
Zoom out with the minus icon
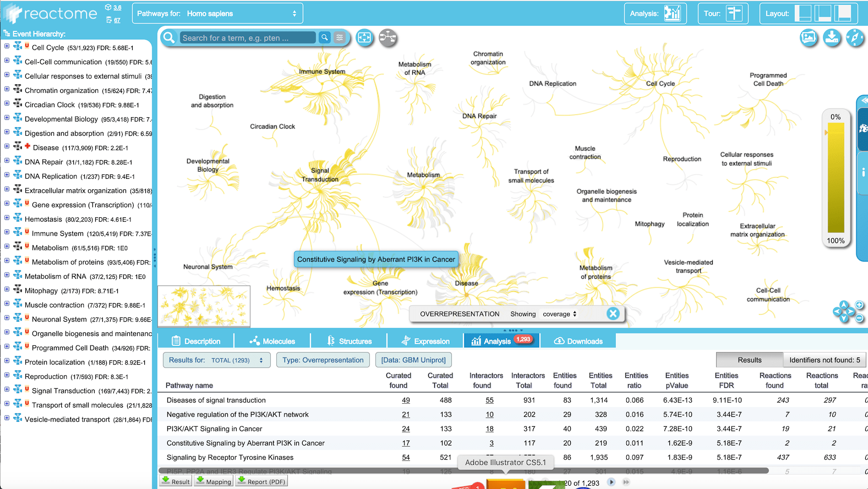859,318
